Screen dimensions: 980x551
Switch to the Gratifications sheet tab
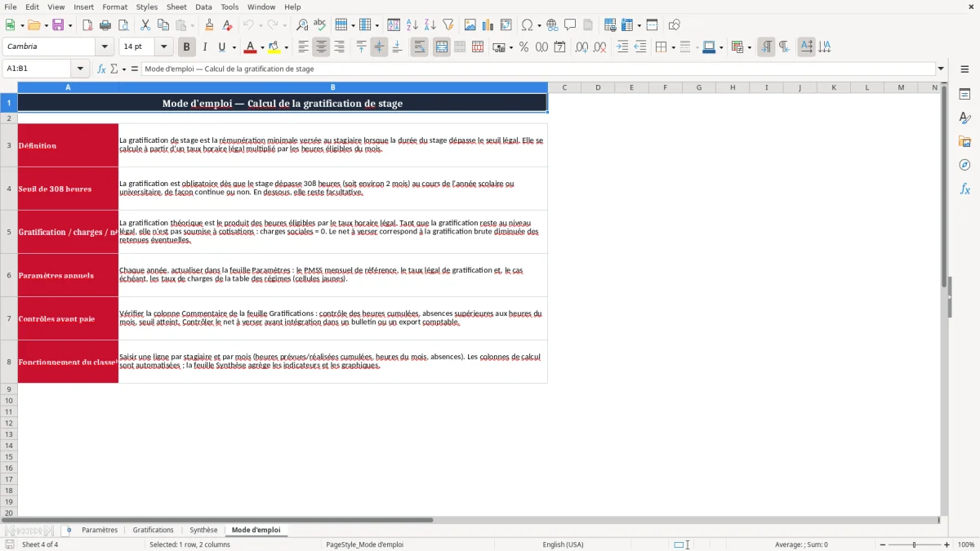[154, 530]
